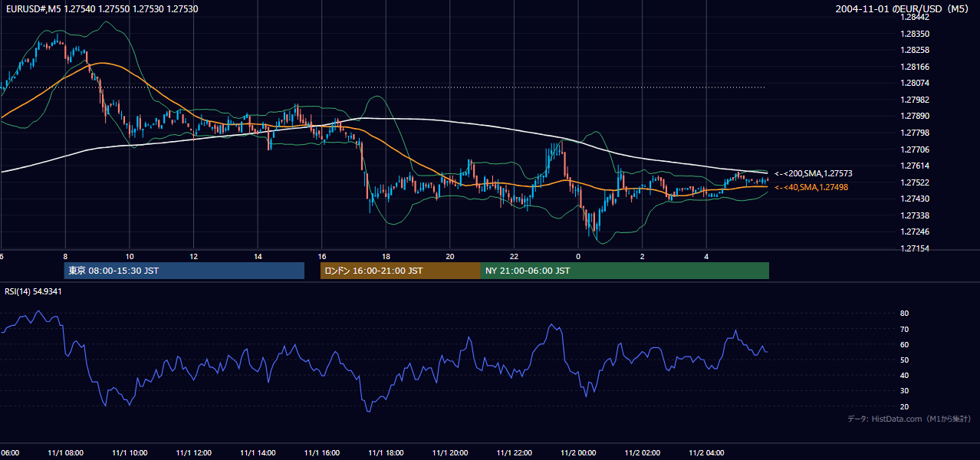This screenshot has height=460, width=980.
Task: Click RSI axis level 80
Action: point(904,314)
